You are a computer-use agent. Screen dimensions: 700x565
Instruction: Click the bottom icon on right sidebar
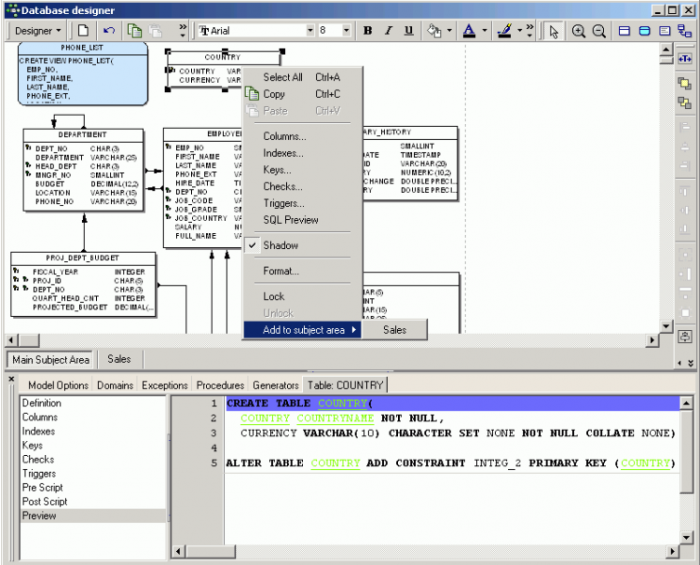coord(685,337)
